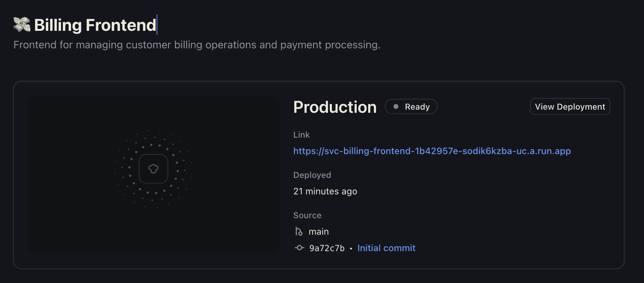Screen dimensions: 644x283
Task: Open the svc-billing-frontend run.app link
Action: pos(432,151)
